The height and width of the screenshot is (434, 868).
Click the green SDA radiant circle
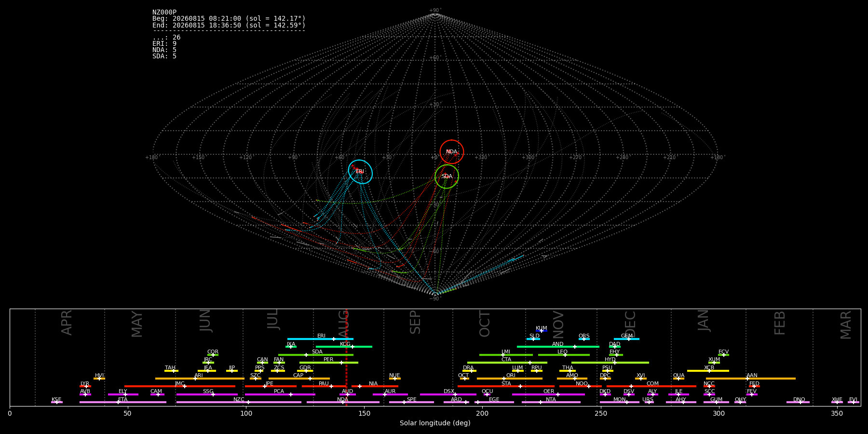click(447, 176)
